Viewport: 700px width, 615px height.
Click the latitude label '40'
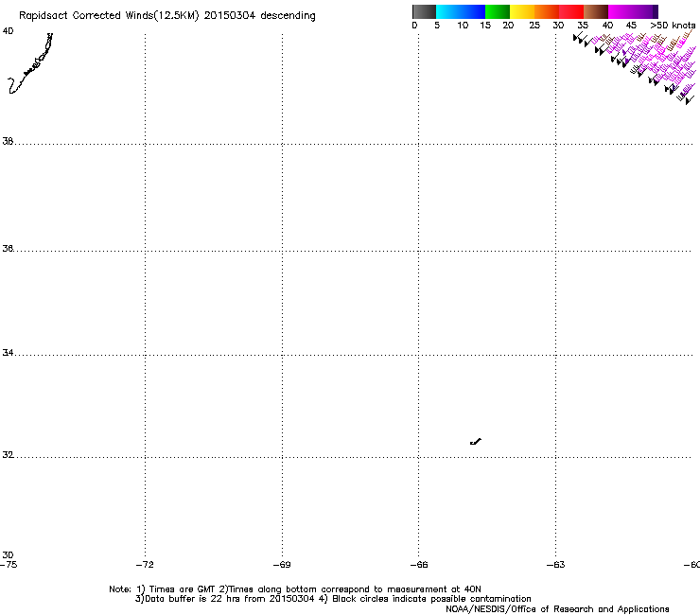coord(8,31)
